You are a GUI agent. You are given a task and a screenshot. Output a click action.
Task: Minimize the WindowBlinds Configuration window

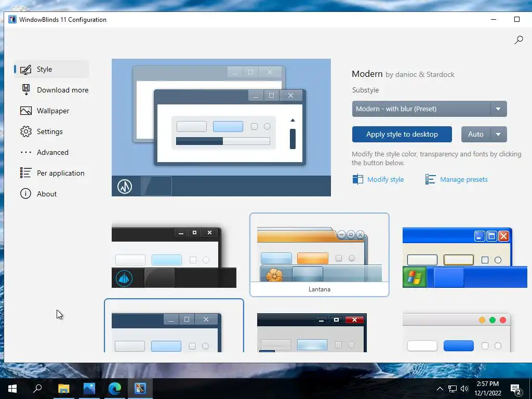[494, 19]
